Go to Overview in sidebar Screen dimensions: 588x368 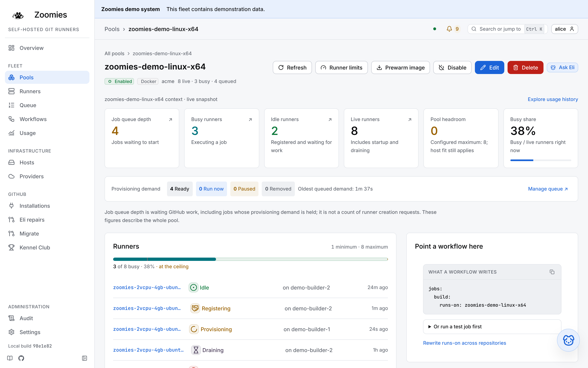[x=47, y=48]
